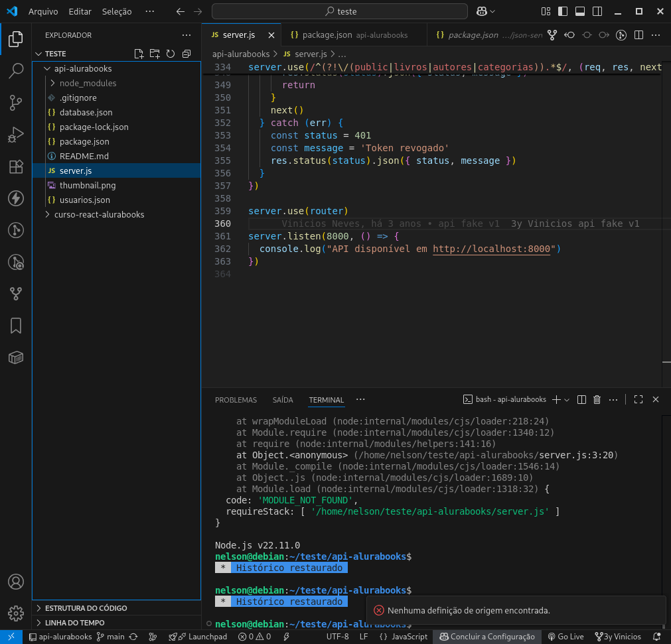Open thumbnail.png in the explorer
The width and height of the screenshot is (671, 644).
116,185
